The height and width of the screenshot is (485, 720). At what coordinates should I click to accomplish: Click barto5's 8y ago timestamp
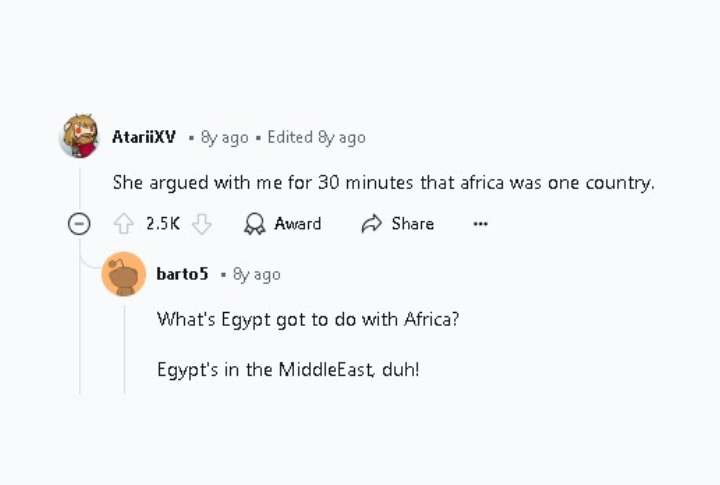tap(257, 275)
